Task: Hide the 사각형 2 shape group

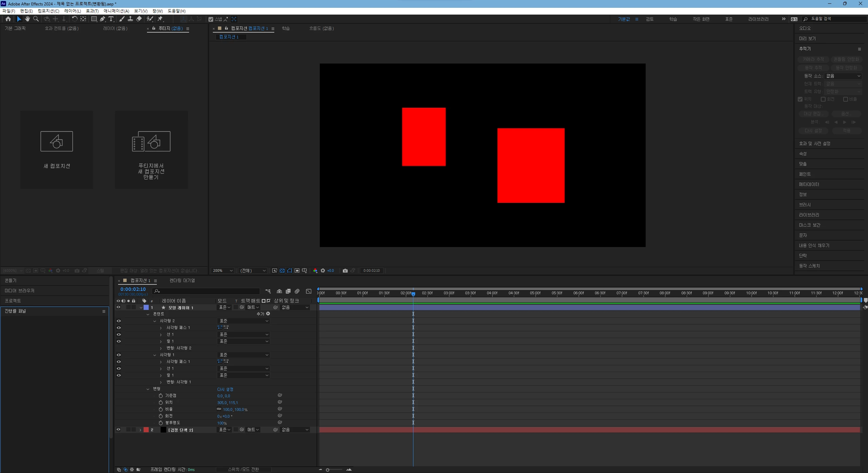Action: pyautogui.click(x=119, y=321)
